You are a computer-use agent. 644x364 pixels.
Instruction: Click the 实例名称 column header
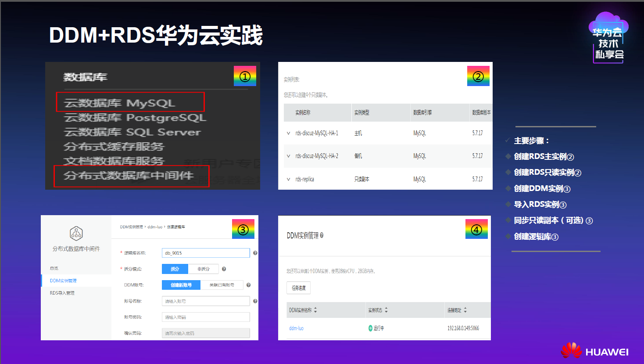pos(303,112)
